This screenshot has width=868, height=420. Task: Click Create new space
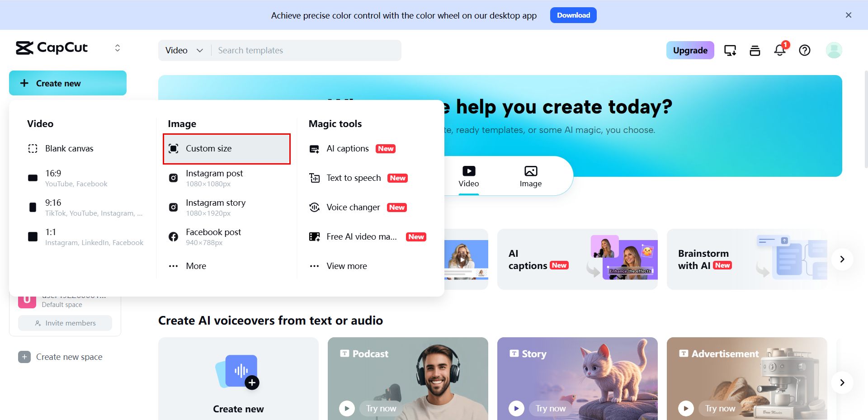60,357
